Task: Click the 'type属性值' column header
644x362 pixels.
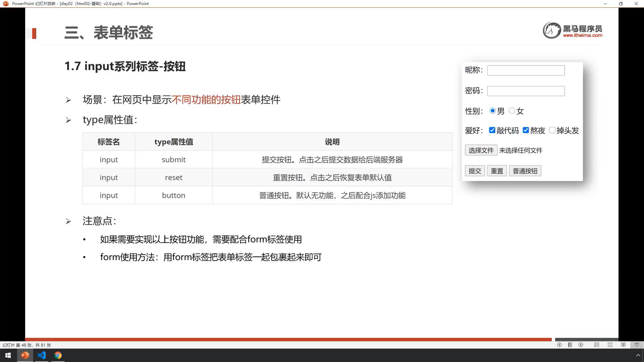Action: click(173, 142)
